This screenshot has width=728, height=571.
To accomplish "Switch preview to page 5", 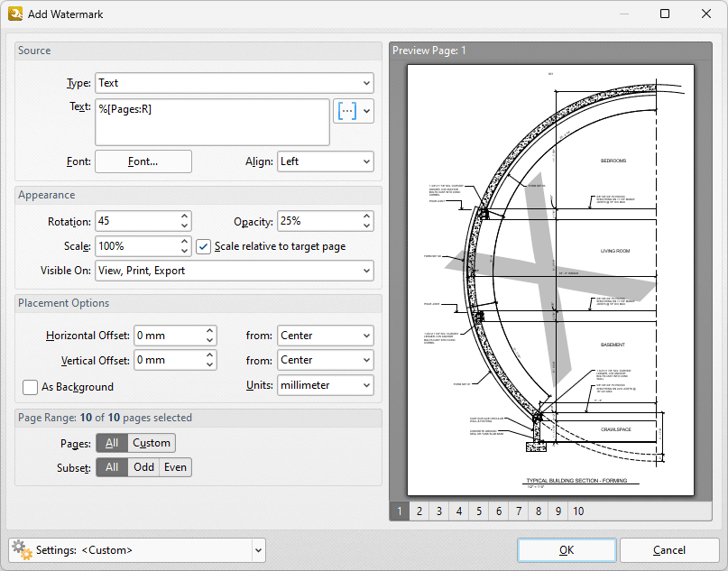I will [x=478, y=511].
